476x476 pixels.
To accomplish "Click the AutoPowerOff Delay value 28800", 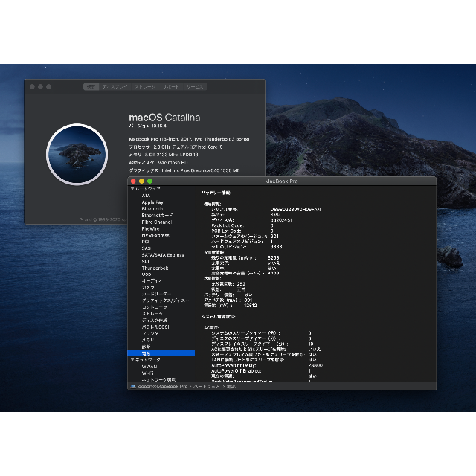I will click(x=315, y=365).
